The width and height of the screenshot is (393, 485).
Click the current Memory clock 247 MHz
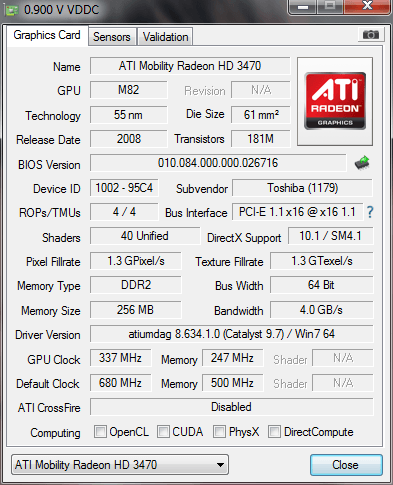[232, 358]
